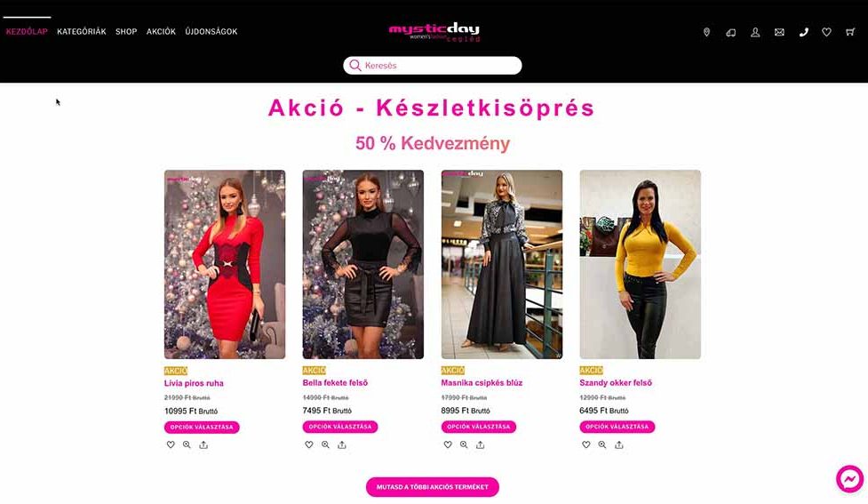
Task: Choose options for Lívia piros ruha
Action: [202, 427]
